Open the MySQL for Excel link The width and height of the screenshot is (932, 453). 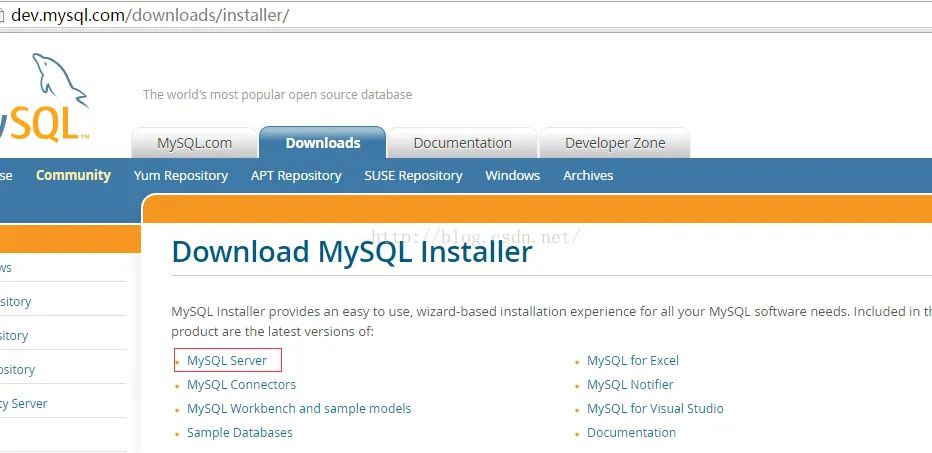pyautogui.click(x=632, y=360)
